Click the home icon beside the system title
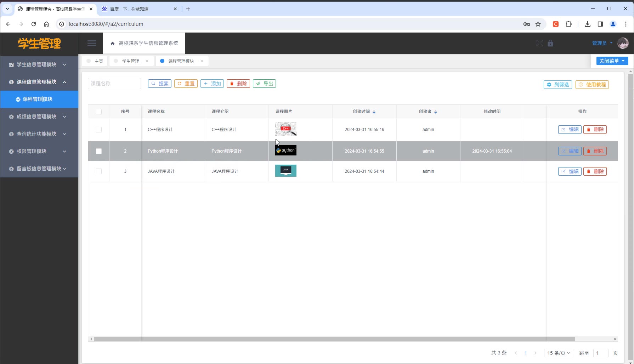The width and height of the screenshot is (634, 364). point(113,44)
